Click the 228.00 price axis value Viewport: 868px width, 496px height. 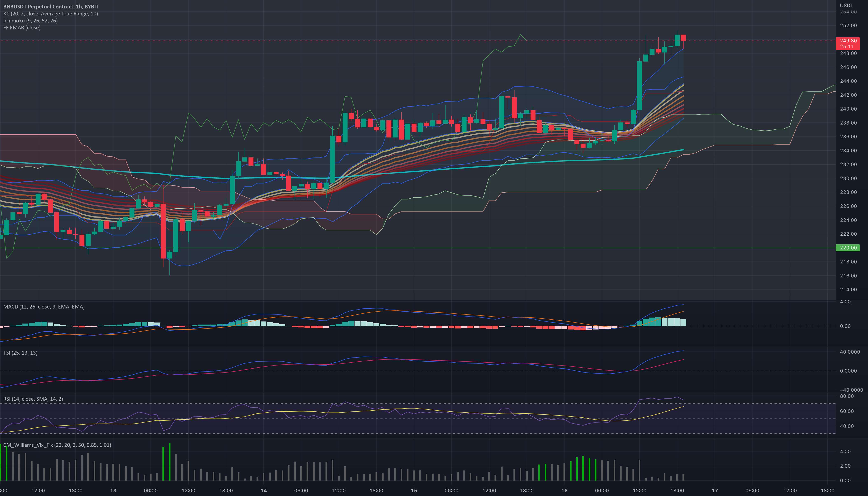point(848,192)
